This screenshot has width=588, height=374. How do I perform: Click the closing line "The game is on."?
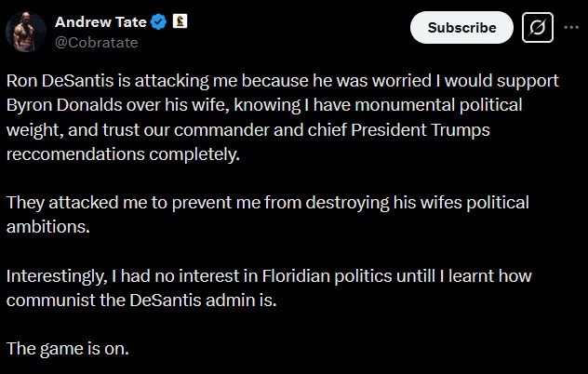pyautogui.click(x=68, y=349)
